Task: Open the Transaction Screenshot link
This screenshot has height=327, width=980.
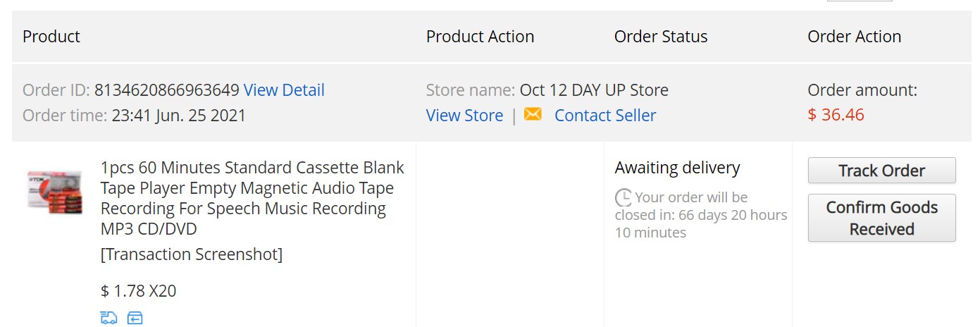Action: point(192,254)
